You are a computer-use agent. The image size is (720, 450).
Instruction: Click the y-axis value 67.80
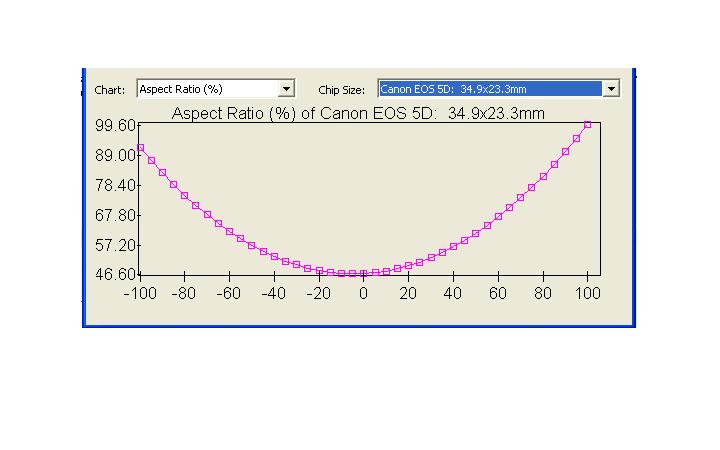pyautogui.click(x=115, y=215)
